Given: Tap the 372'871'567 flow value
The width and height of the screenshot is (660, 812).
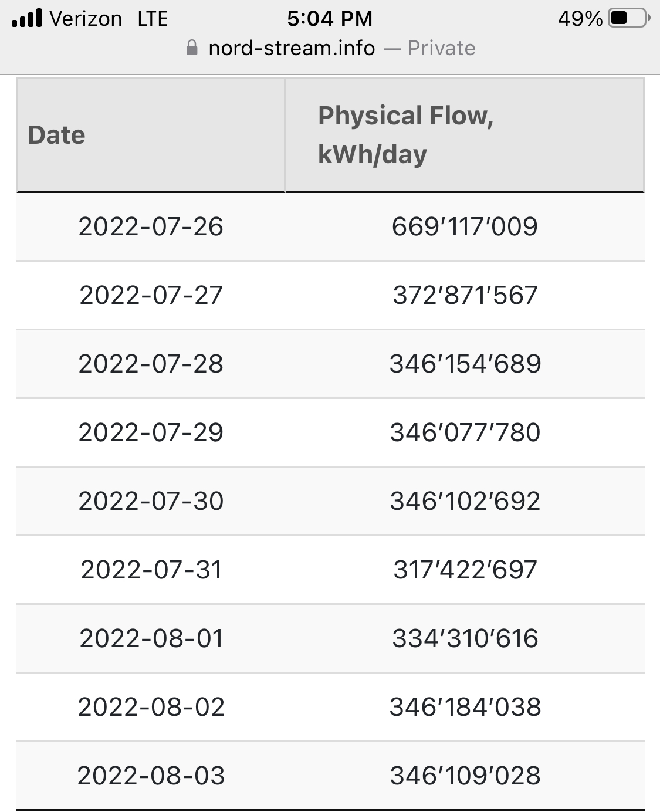Looking at the screenshot, I should 465,295.
